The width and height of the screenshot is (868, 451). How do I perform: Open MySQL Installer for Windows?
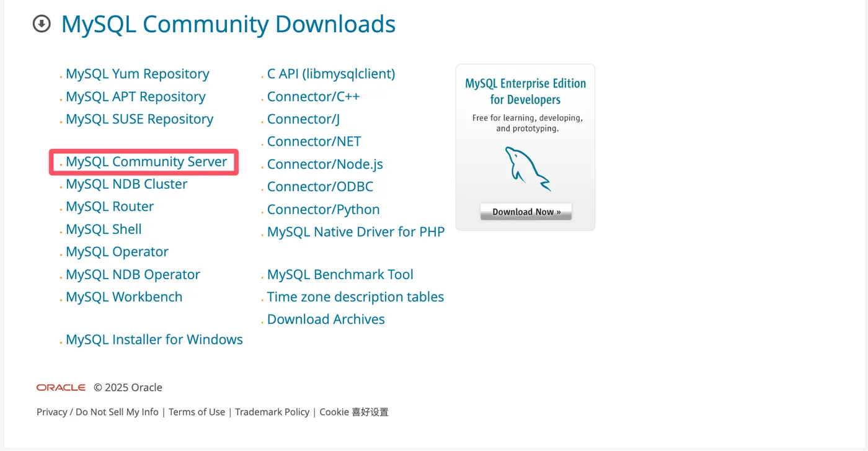click(x=154, y=339)
